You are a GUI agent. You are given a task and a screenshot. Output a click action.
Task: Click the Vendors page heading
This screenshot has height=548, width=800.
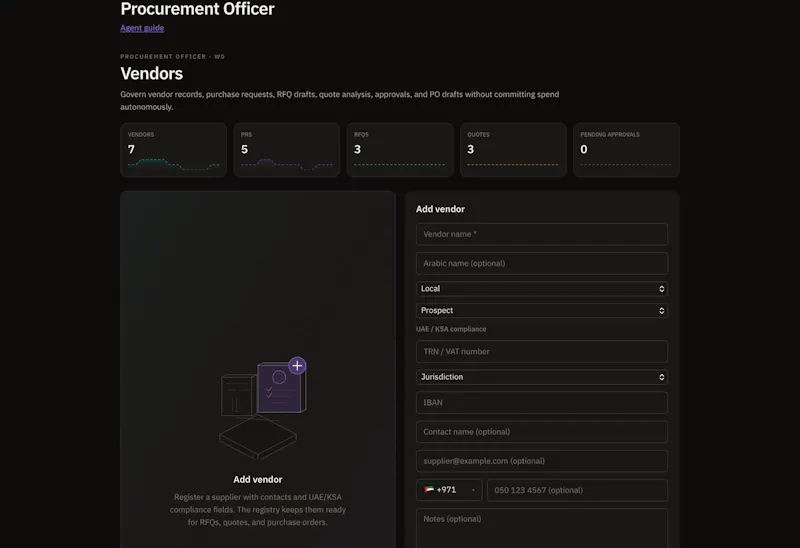tap(152, 73)
